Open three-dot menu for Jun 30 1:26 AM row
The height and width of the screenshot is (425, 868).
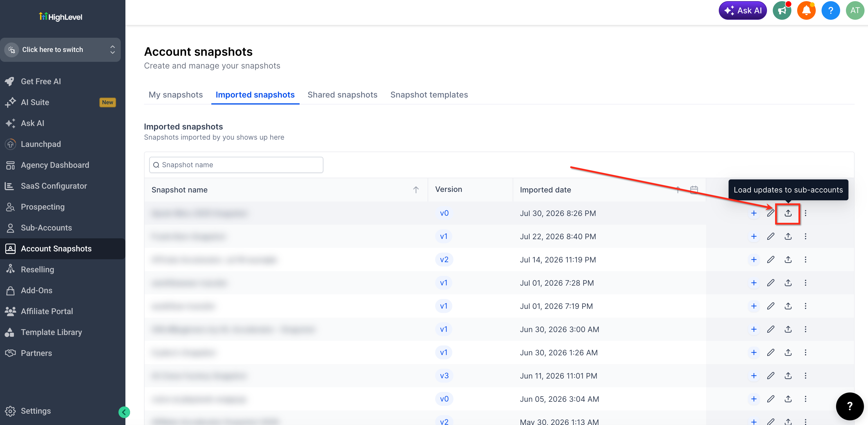(x=805, y=352)
